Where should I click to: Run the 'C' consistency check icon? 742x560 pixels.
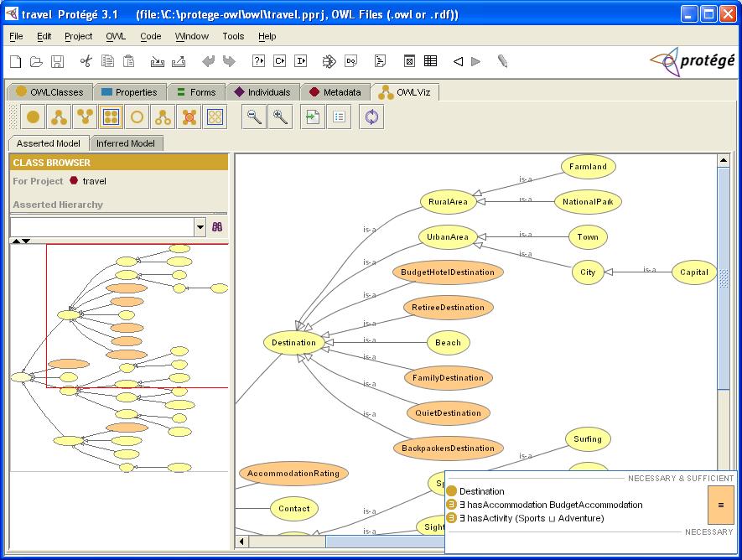279,61
